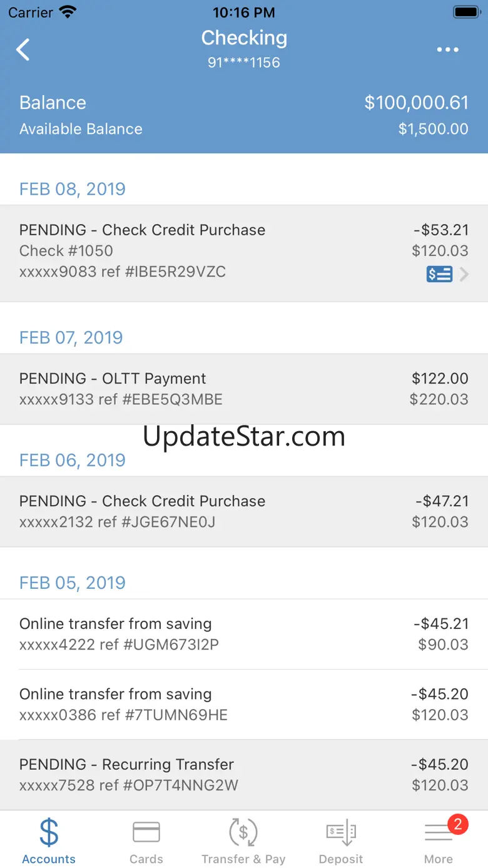The image size is (488, 868).
Task: Tap the back arrow icon
Action: click(x=23, y=49)
